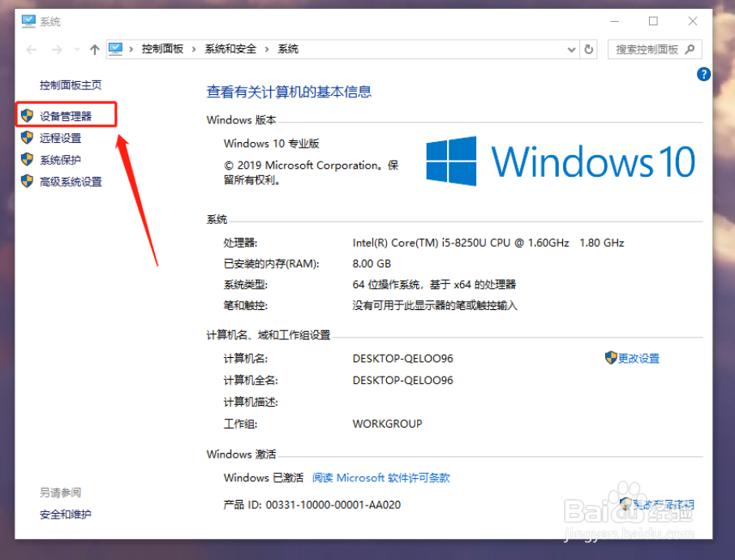Image resolution: width=735 pixels, height=560 pixels.
Task: Select 系统 breadcrumb in address bar
Action: pos(288,49)
